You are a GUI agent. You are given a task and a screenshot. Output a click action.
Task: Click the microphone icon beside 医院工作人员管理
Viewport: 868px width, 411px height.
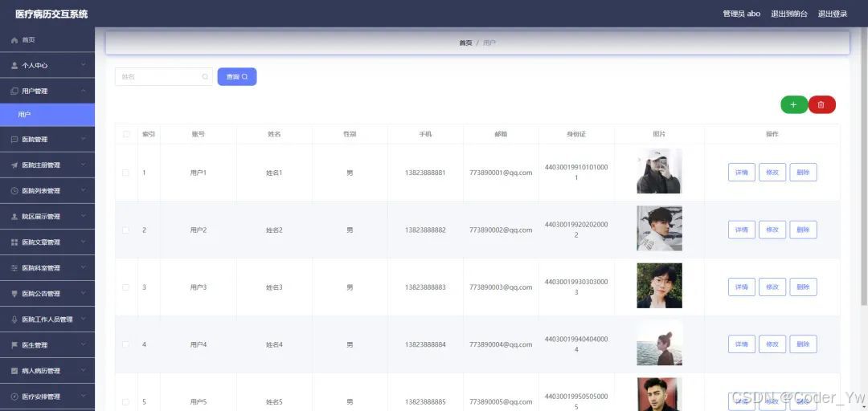point(14,319)
